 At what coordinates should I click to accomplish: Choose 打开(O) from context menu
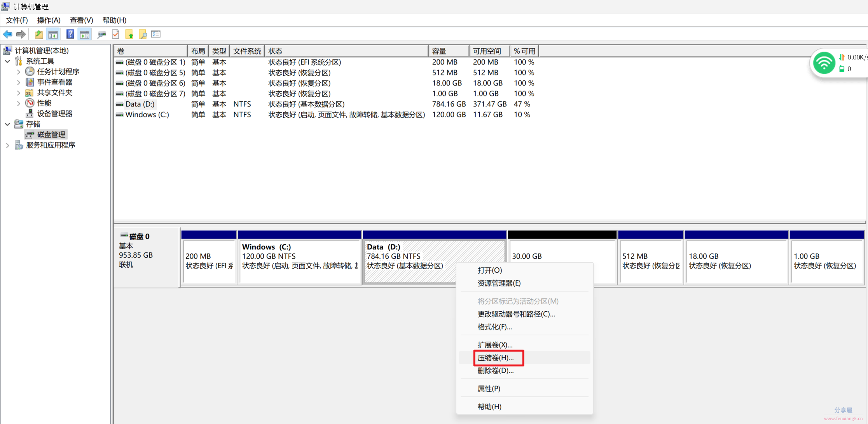[x=524, y=270]
